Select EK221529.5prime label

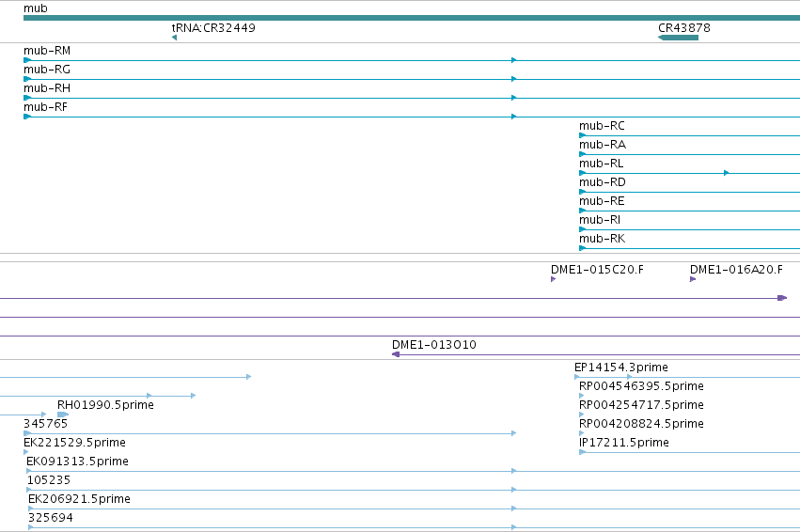(74, 444)
